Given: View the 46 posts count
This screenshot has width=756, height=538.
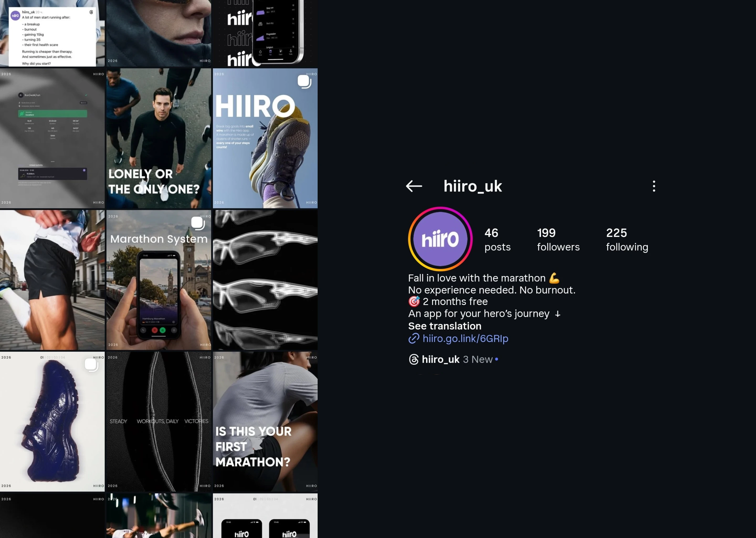Looking at the screenshot, I should [x=497, y=240].
